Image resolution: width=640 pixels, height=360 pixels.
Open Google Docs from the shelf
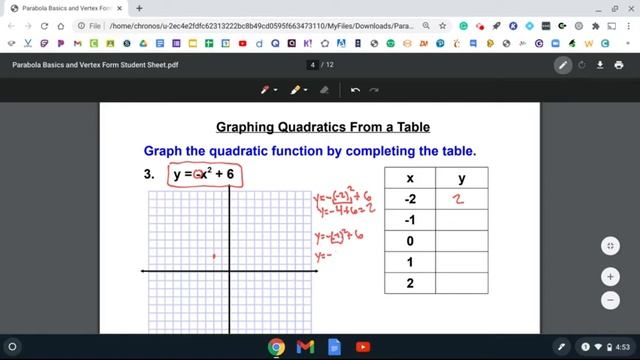click(334, 347)
